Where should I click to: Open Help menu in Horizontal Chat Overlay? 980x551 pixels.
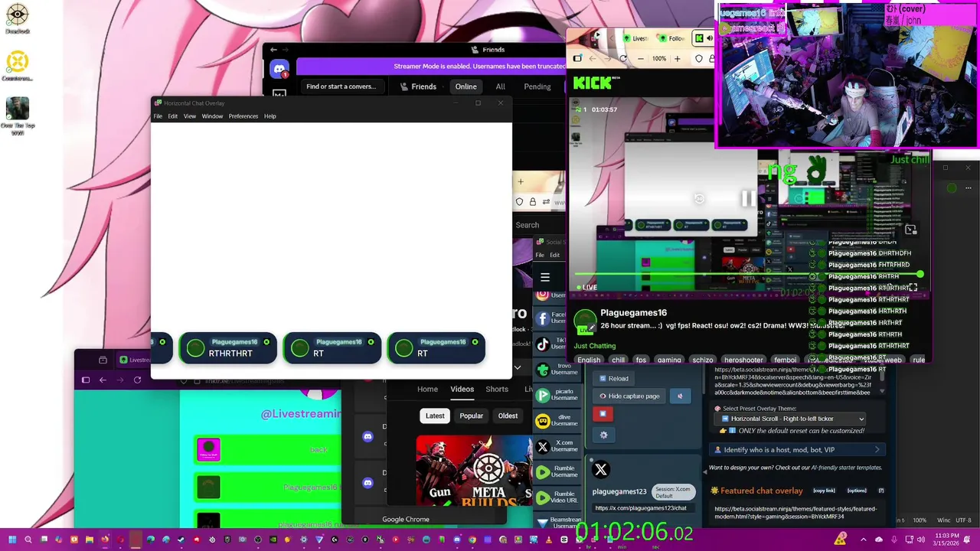(x=270, y=116)
